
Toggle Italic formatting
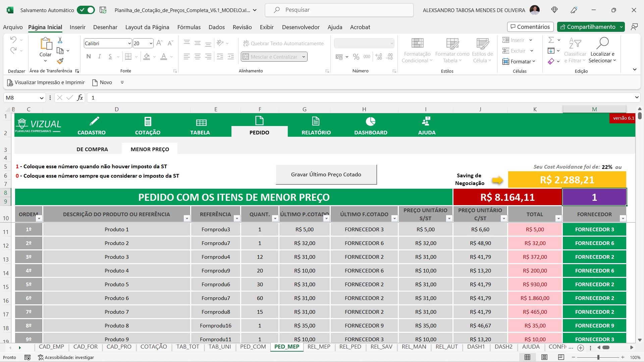pyautogui.click(x=99, y=56)
